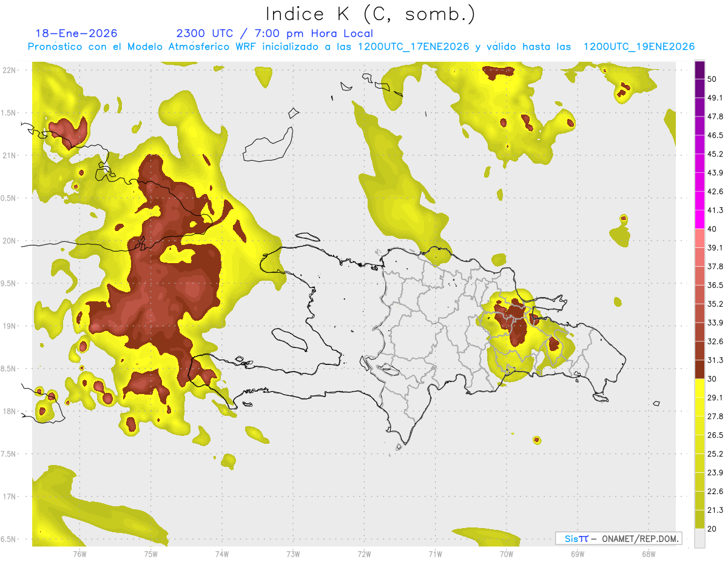Screen dimensions: 728x562
Task: Click the longitude label "70W"
Action: click(x=506, y=554)
